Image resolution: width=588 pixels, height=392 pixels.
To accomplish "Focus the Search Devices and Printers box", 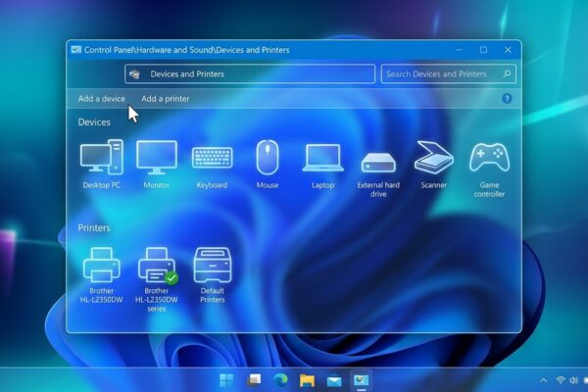I will pyautogui.click(x=449, y=73).
